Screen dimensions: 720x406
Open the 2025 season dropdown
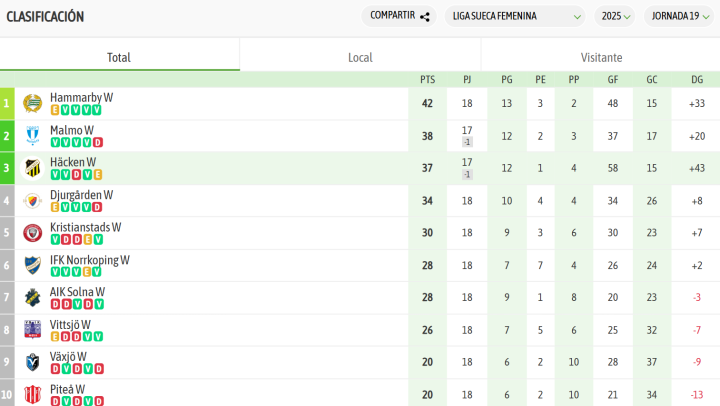(x=614, y=16)
